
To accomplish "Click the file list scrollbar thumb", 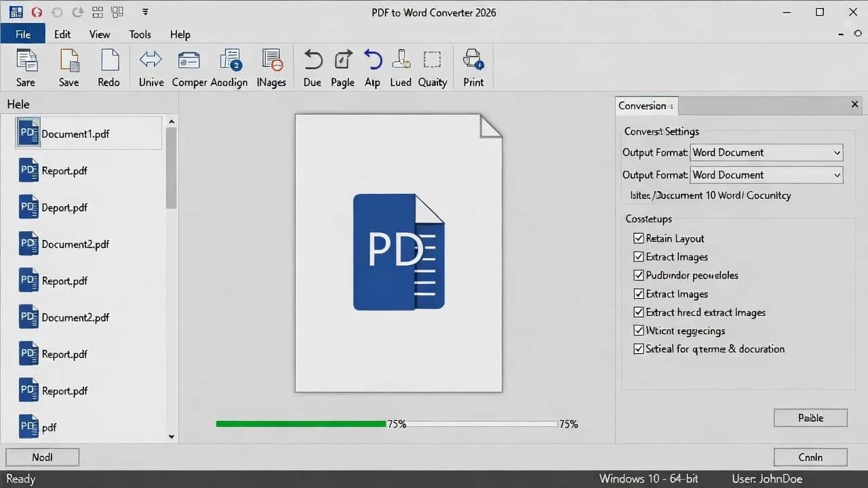I will pyautogui.click(x=172, y=168).
